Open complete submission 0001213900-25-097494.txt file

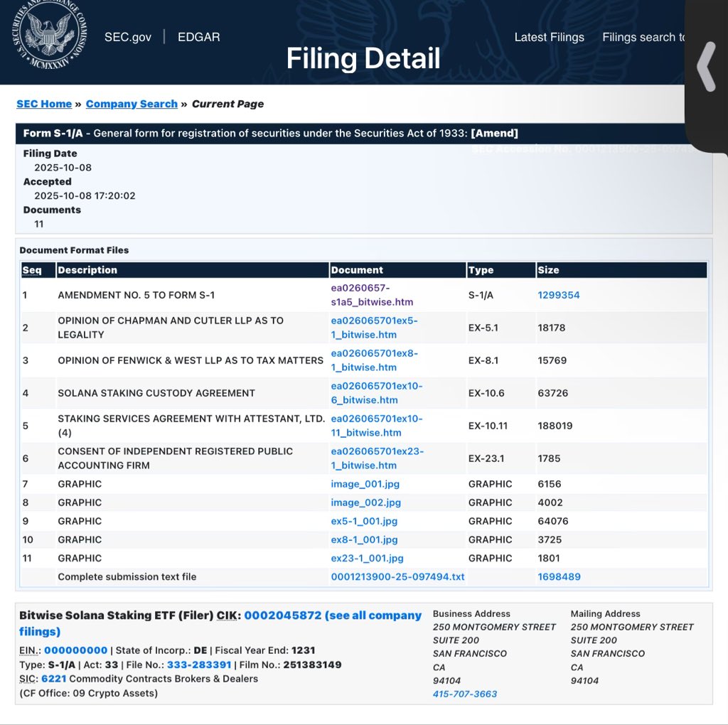397,577
